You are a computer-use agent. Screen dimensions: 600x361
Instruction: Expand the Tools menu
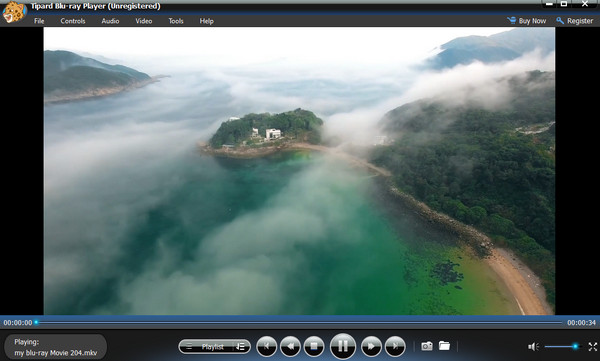tap(176, 21)
